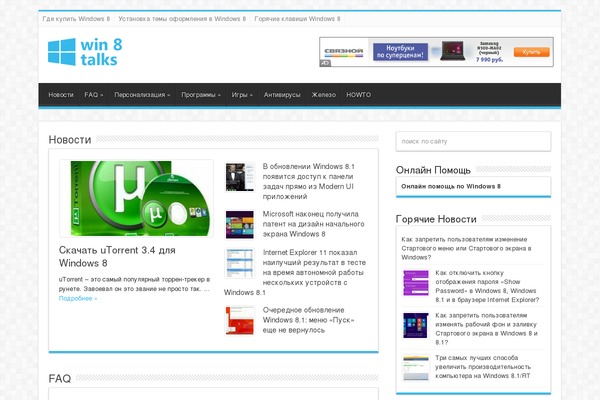
Task: Open the Антивирусы menu item
Action: 282,95
